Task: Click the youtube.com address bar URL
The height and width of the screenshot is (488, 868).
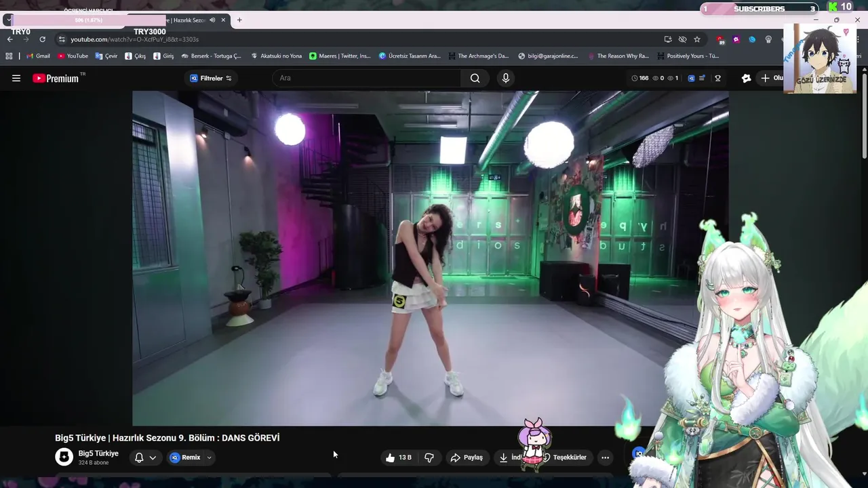Action: (x=135, y=39)
